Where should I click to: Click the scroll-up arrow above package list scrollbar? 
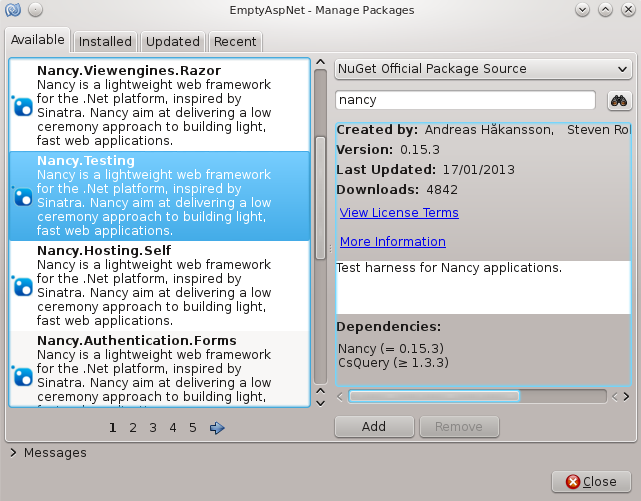[321, 62]
